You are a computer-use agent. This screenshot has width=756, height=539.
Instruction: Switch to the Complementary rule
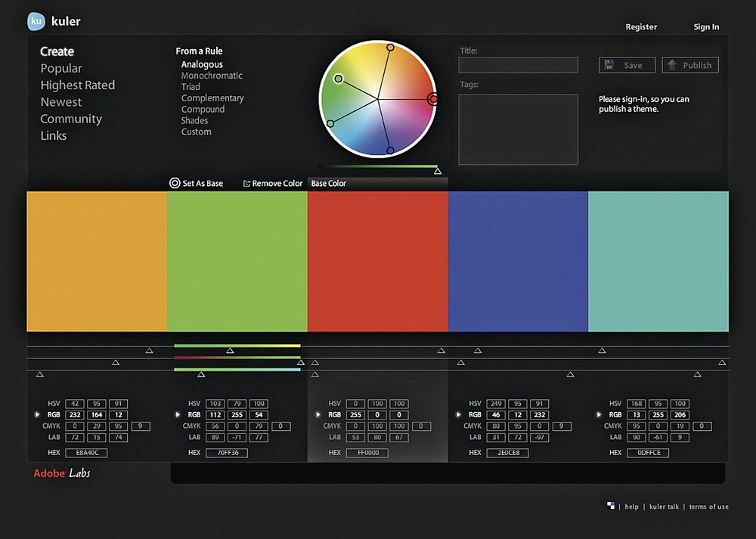(212, 98)
